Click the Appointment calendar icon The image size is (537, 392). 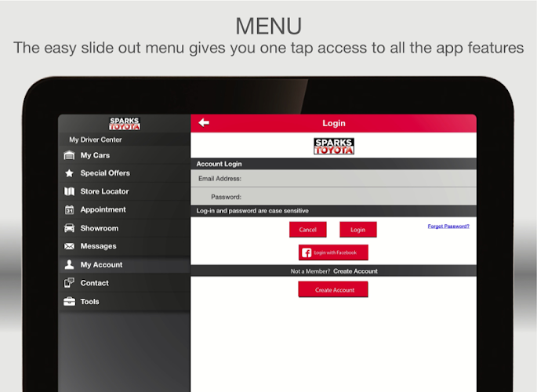click(69, 209)
